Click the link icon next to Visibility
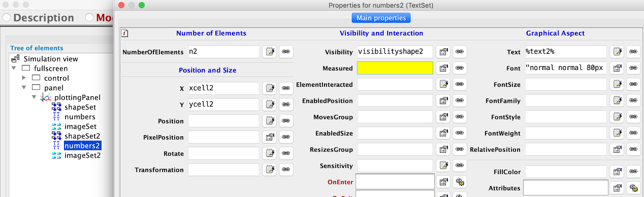This screenshot has height=197, width=644. pos(460,52)
